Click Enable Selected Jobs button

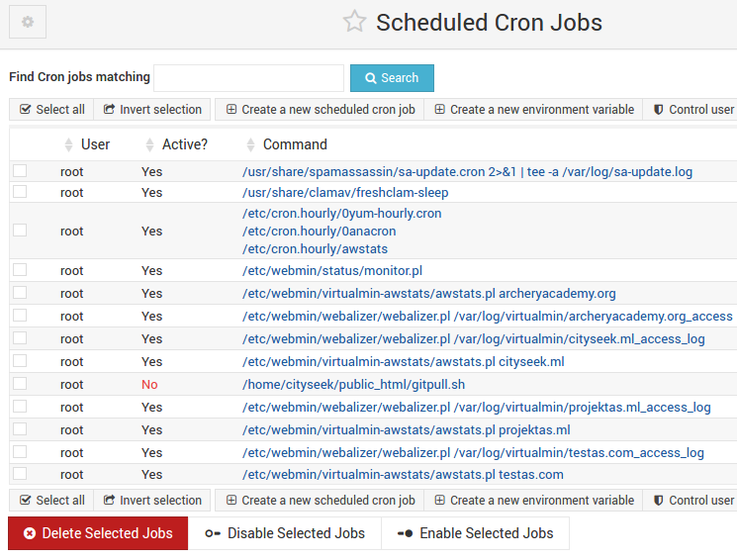click(x=475, y=533)
